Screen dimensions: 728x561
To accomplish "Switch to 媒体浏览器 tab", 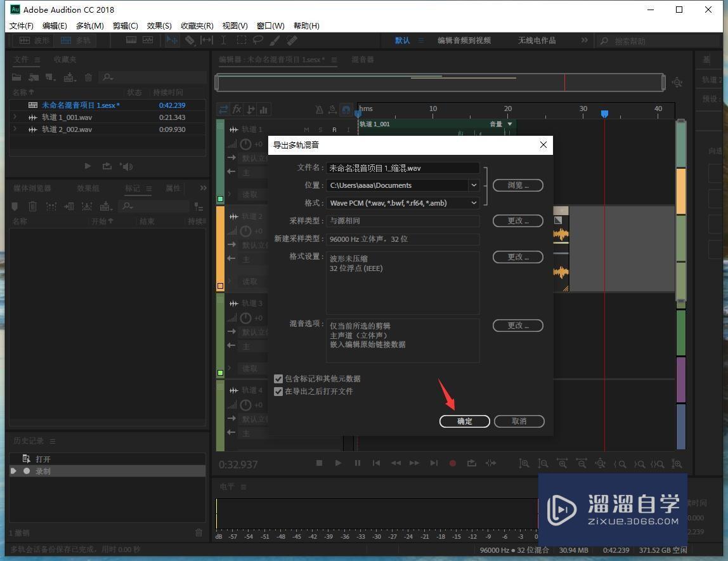I will 32,188.
